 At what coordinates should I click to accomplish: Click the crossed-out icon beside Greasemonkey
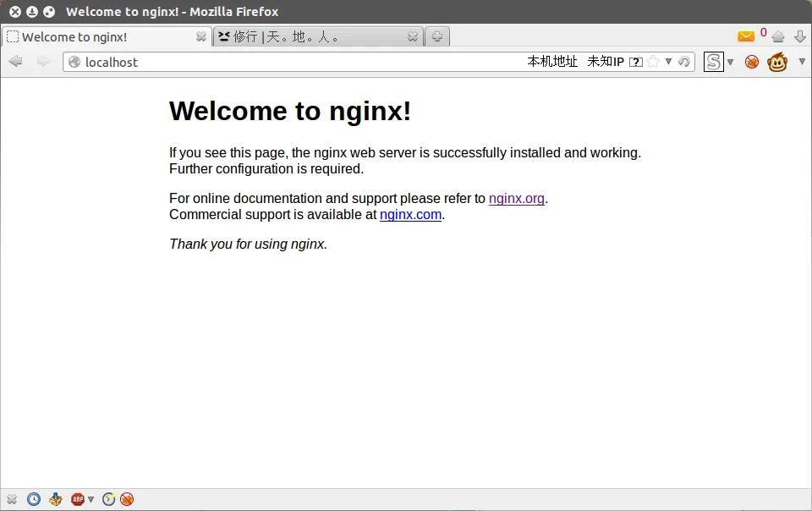[752, 62]
